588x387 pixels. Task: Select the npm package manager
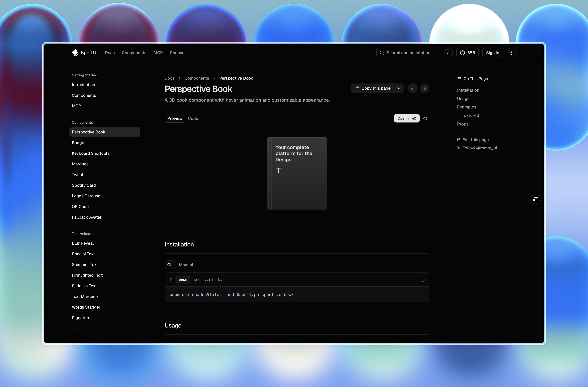(196, 280)
